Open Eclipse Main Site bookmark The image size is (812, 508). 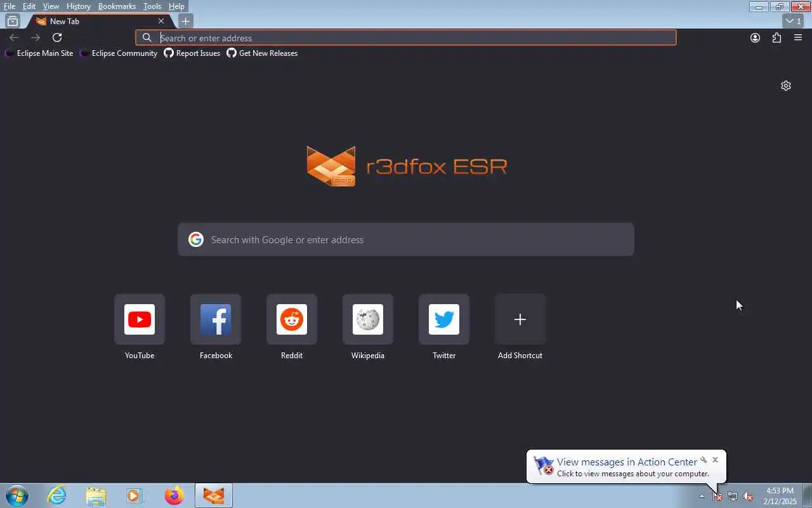[39, 53]
